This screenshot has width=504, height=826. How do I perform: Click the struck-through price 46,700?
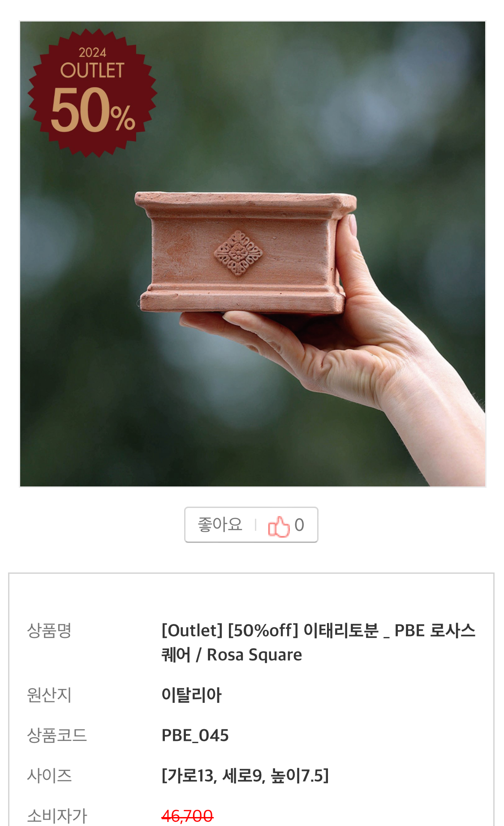[187, 816]
